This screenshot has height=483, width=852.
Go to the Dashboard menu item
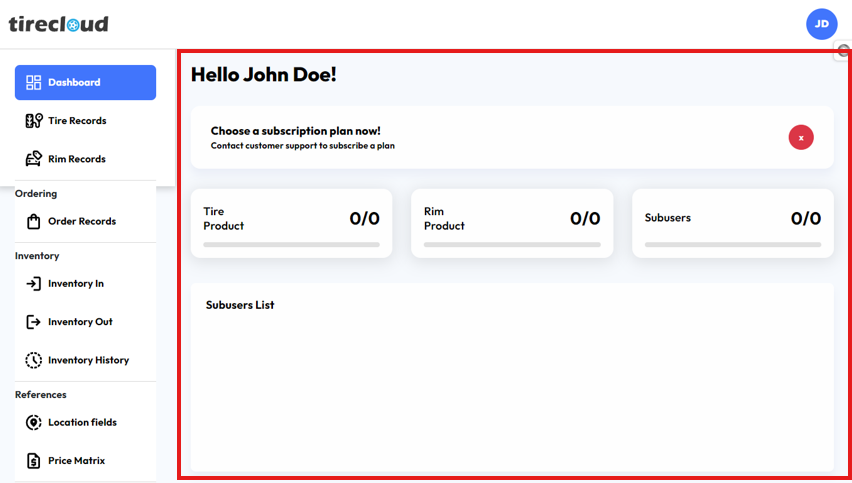(74, 83)
